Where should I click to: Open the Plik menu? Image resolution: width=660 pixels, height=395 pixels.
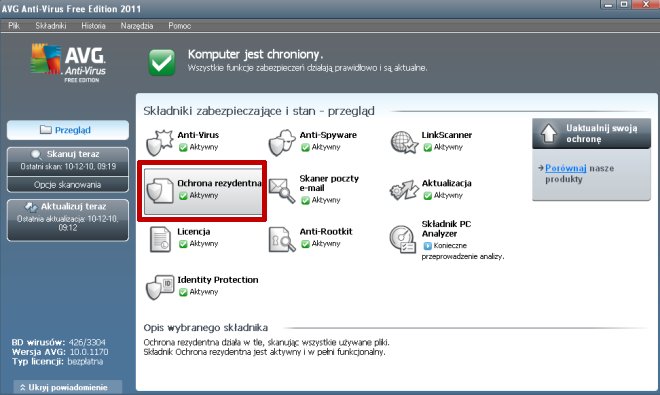[x=14, y=26]
